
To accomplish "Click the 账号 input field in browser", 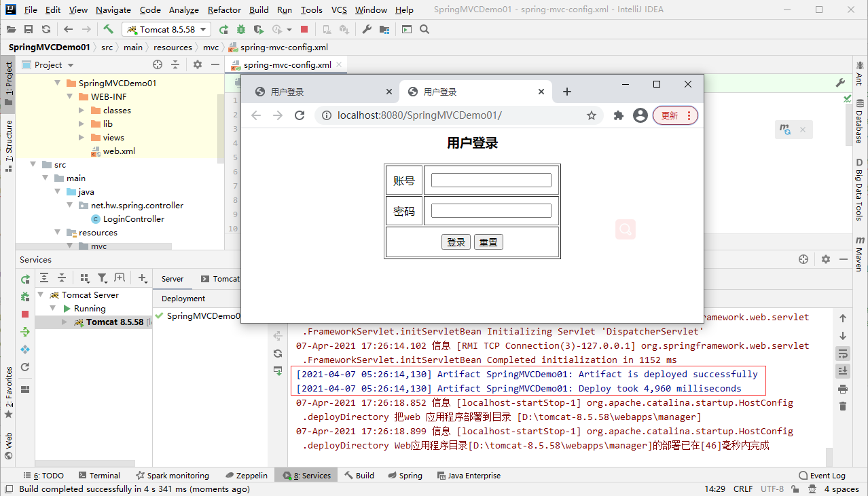I will click(x=491, y=180).
